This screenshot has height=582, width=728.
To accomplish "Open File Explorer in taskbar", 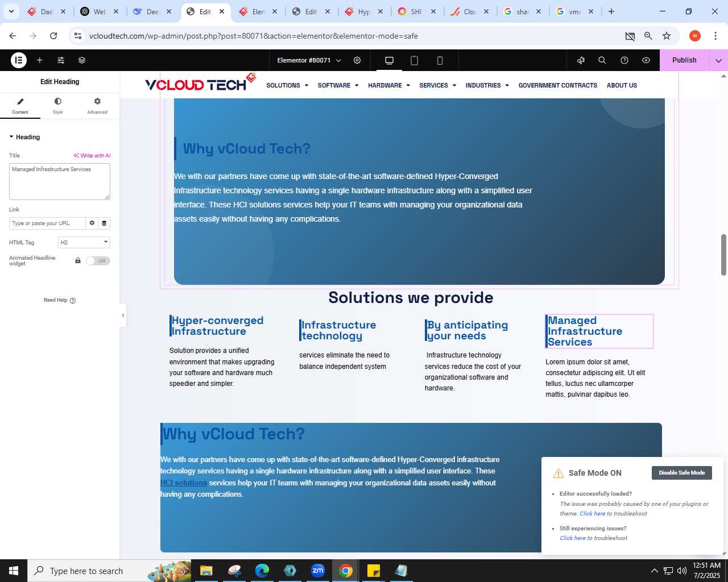I will tap(206, 571).
